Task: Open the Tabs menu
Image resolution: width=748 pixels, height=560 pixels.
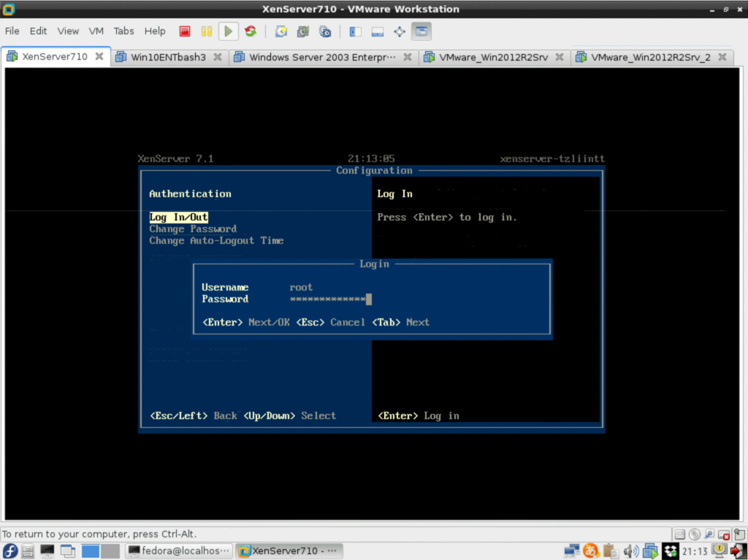Action: pyautogui.click(x=123, y=31)
